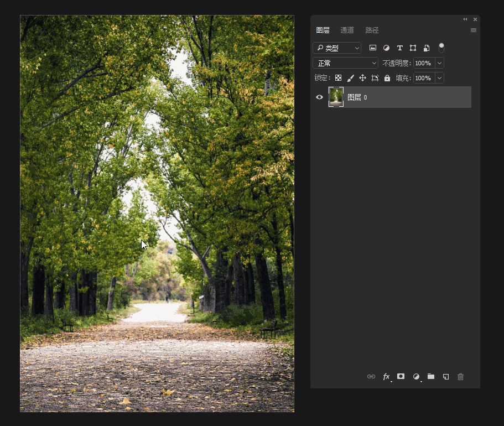Switch to the 图层 (Layers) tab
Viewport: 504px width, 426px height.
[x=323, y=30]
